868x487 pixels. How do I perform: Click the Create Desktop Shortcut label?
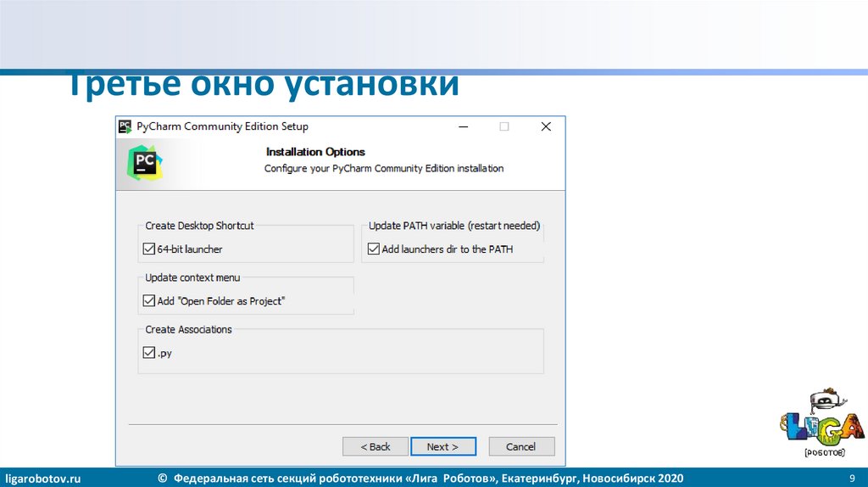click(x=199, y=226)
